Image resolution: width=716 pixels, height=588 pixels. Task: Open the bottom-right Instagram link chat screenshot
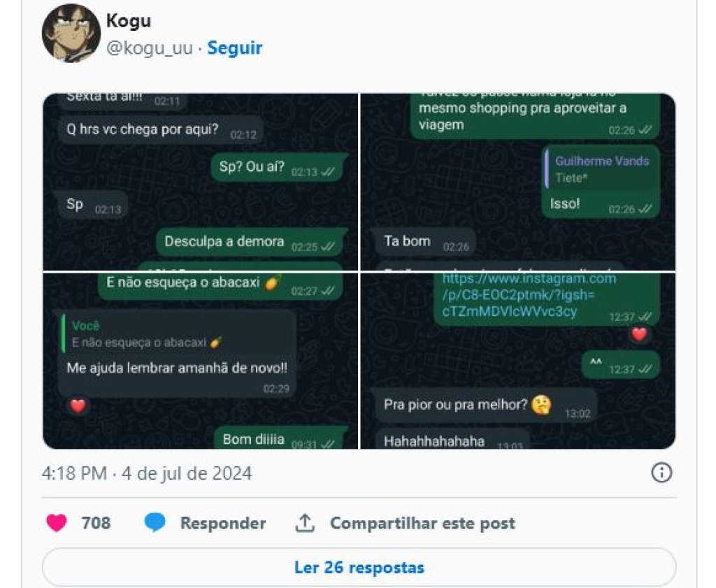518,361
